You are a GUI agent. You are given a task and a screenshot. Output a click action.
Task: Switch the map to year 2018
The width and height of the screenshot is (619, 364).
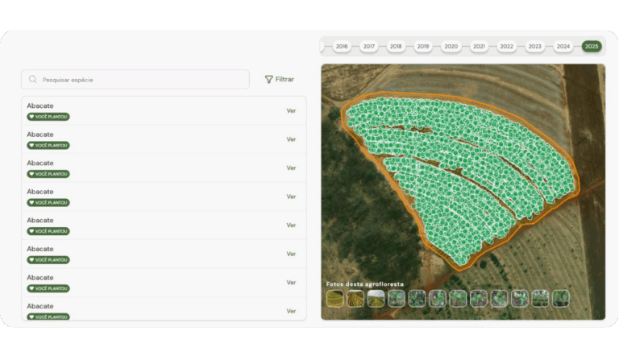(396, 47)
